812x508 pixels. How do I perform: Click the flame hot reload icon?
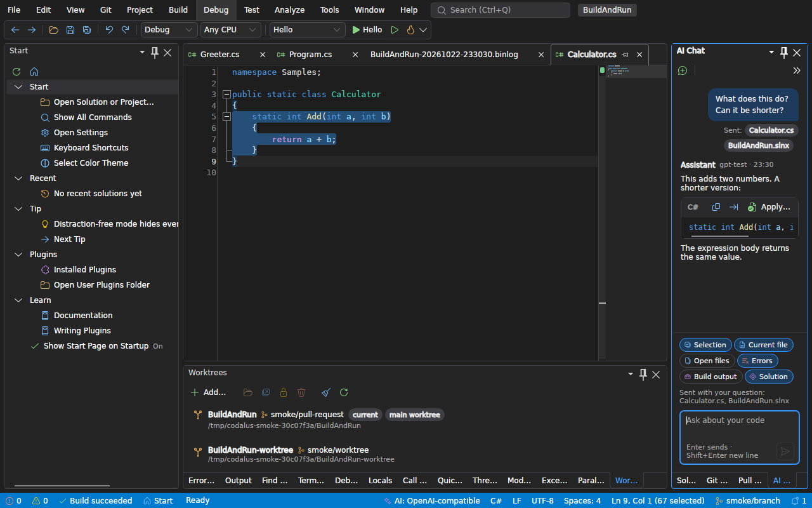pos(410,30)
